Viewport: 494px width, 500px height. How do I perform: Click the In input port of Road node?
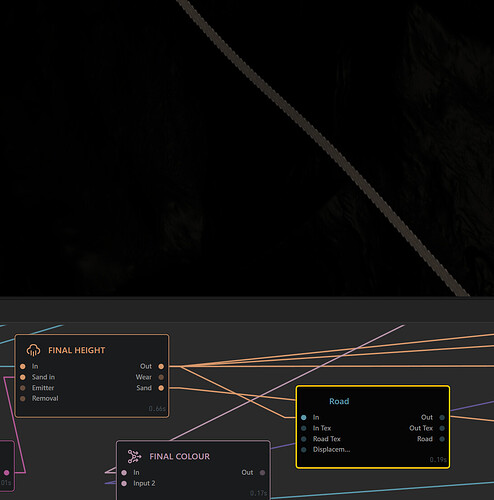coord(304,417)
